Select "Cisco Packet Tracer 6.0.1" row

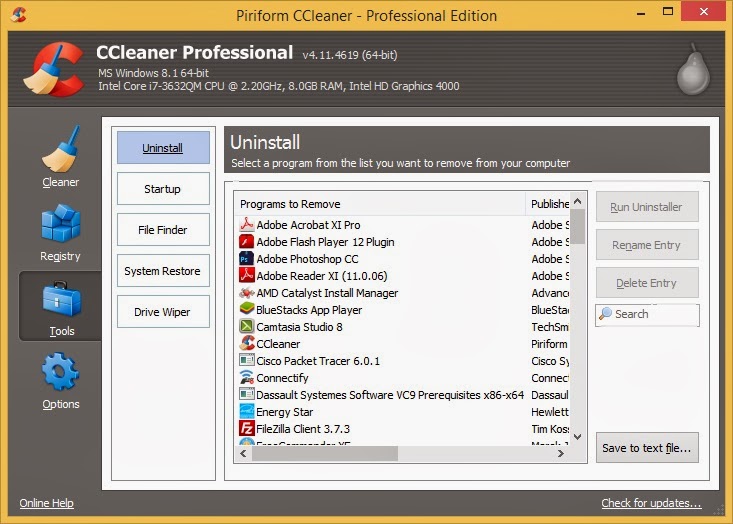click(402, 360)
